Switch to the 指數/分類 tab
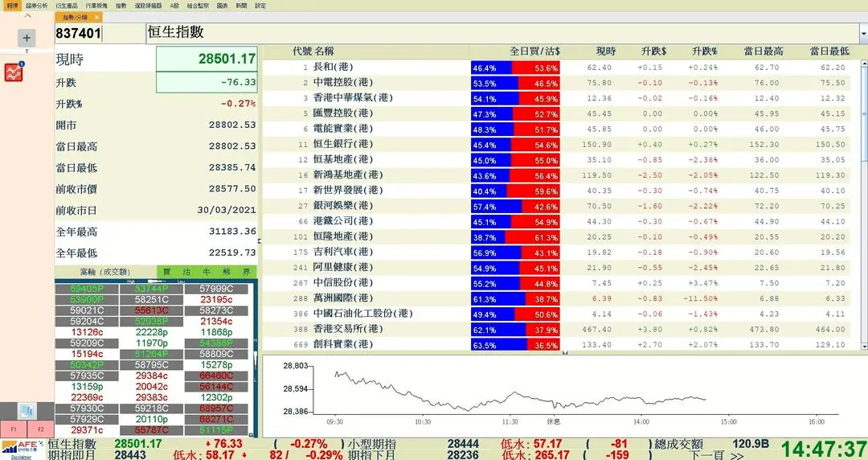The height and width of the screenshot is (460, 868). 75,17
